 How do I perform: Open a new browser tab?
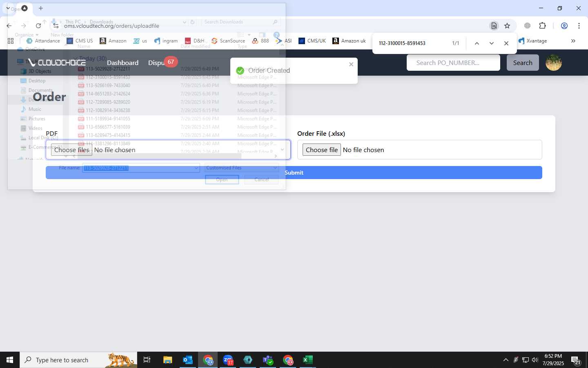pos(41,8)
